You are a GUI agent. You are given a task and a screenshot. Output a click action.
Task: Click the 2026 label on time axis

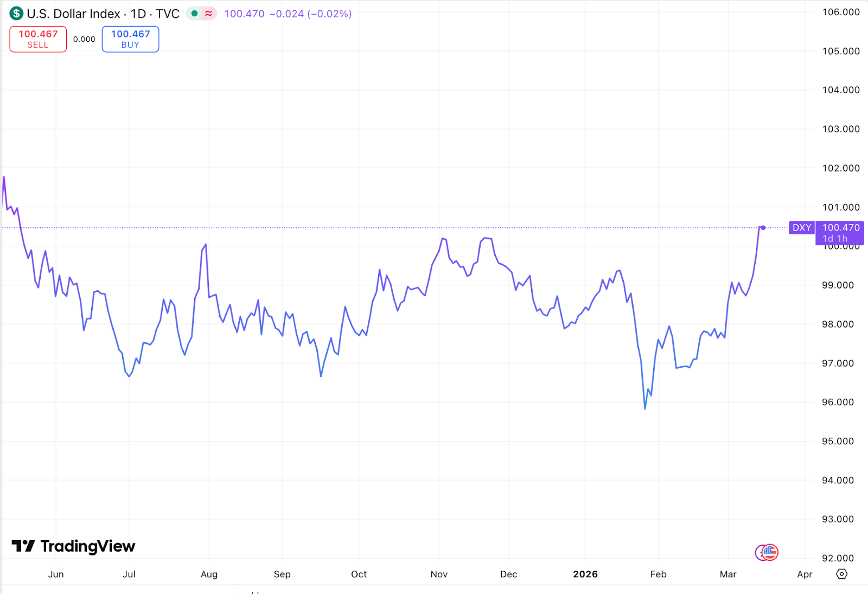click(585, 574)
